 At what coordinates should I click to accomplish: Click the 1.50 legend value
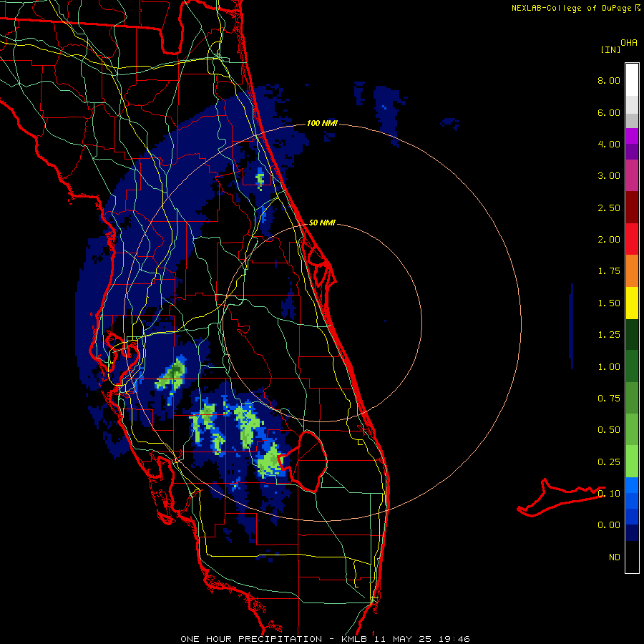coord(609,303)
